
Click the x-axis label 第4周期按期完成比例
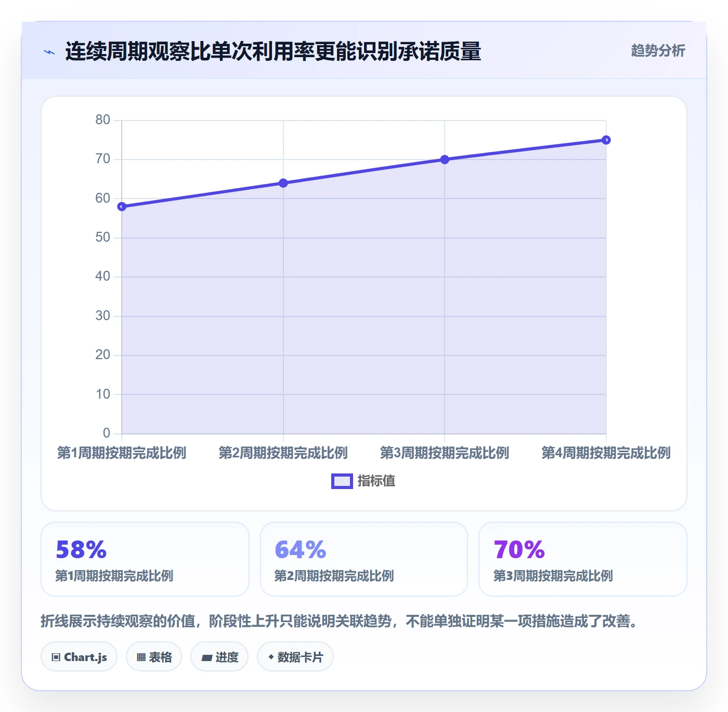606,453
